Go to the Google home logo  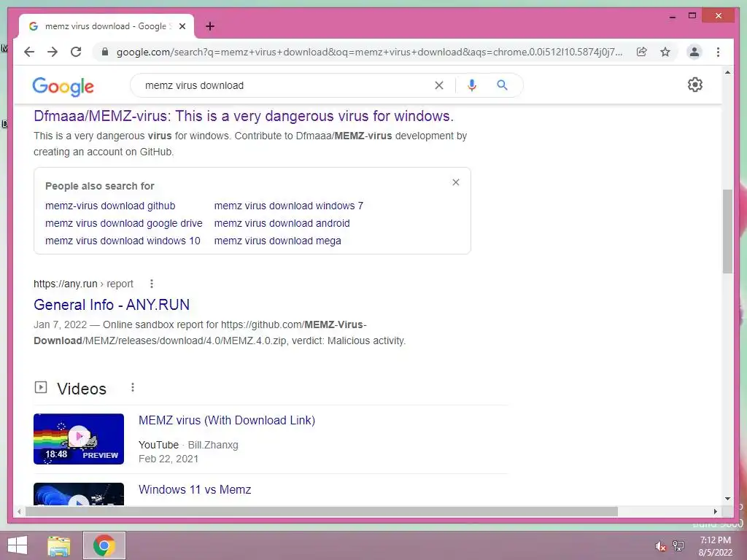(x=63, y=86)
